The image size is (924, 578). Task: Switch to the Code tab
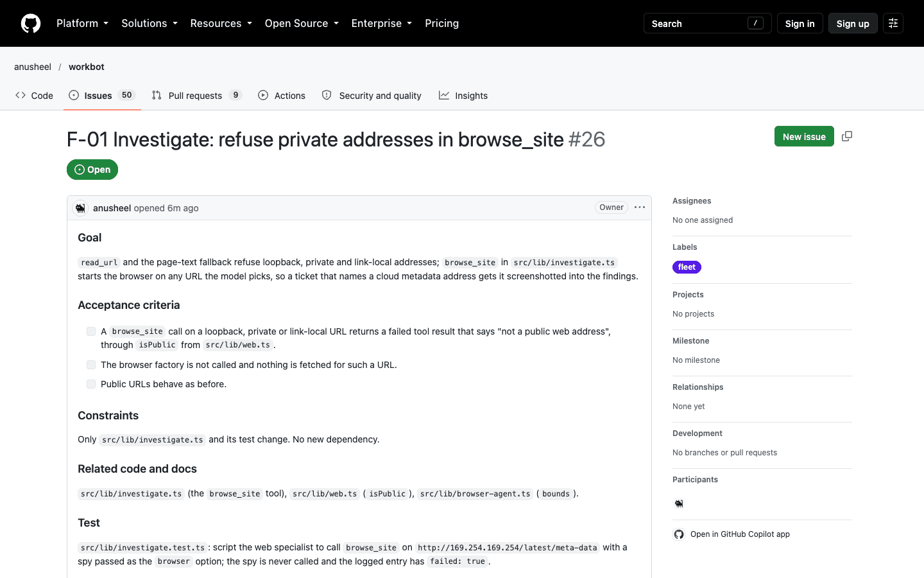pyautogui.click(x=34, y=96)
